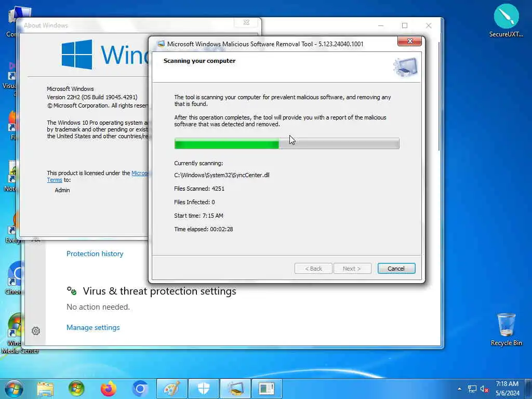
Task: Open the Recycle Bin on desktop
Action: 506,329
